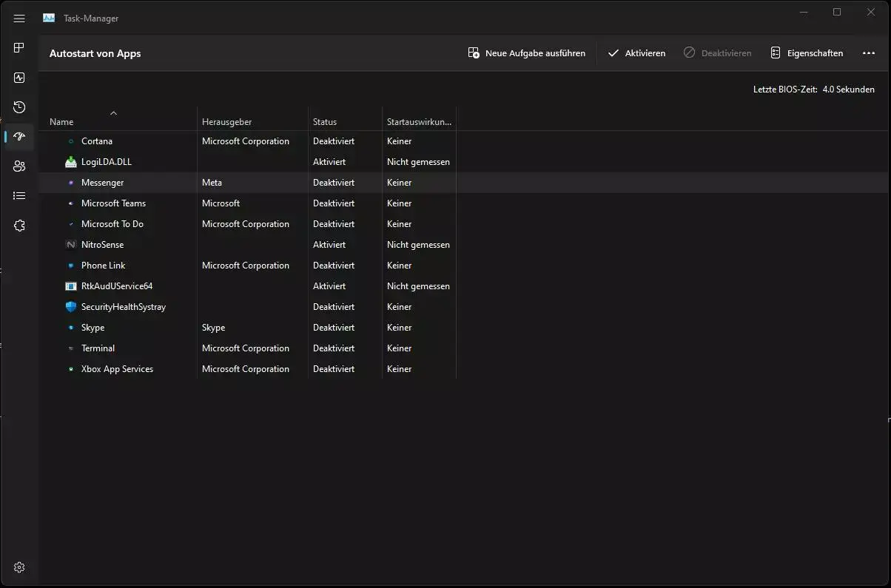Run new task via Neue Aufgabe ausführen
Screen dimensions: 891x588
[526, 53]
